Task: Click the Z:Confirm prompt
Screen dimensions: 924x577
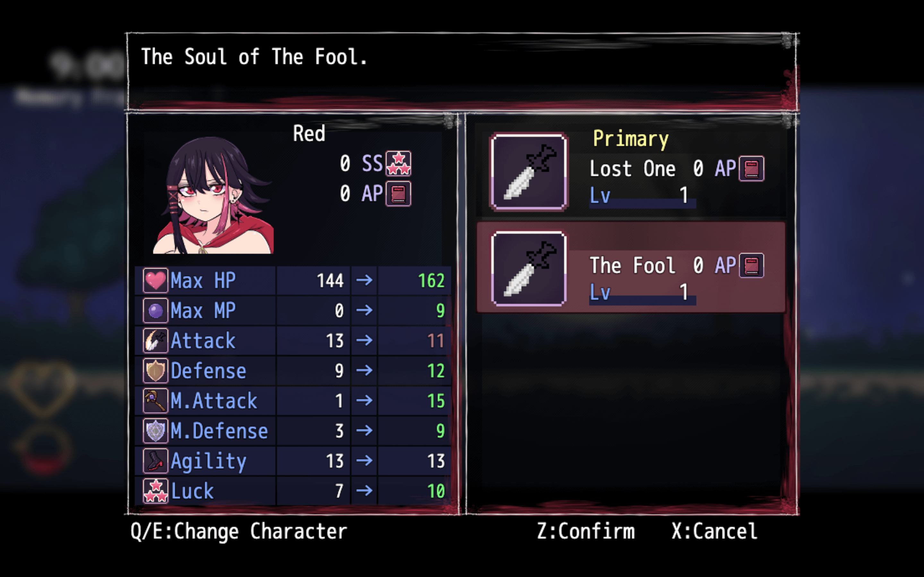Action: [x=586, y=531]
